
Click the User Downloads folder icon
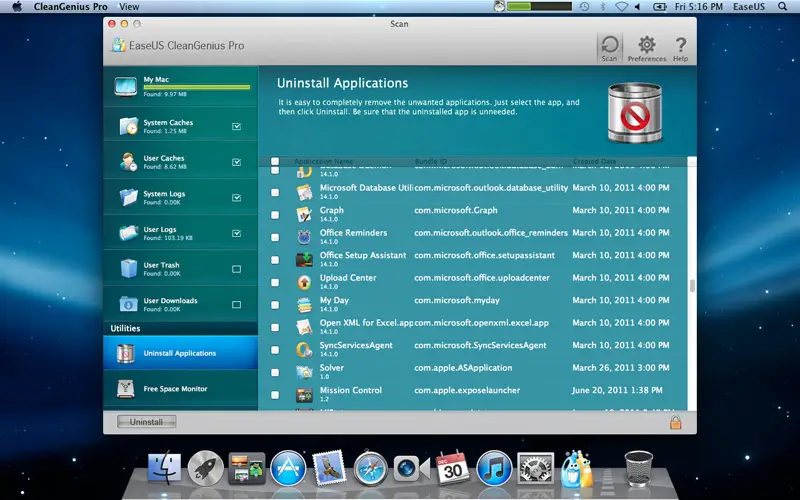pos(129,305)
